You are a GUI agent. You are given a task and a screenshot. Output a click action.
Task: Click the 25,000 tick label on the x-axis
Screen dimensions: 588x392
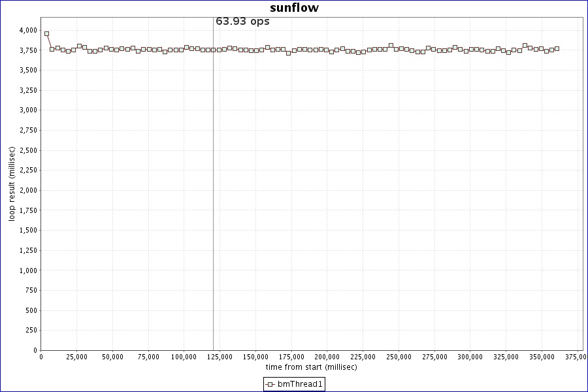(77, 357)
